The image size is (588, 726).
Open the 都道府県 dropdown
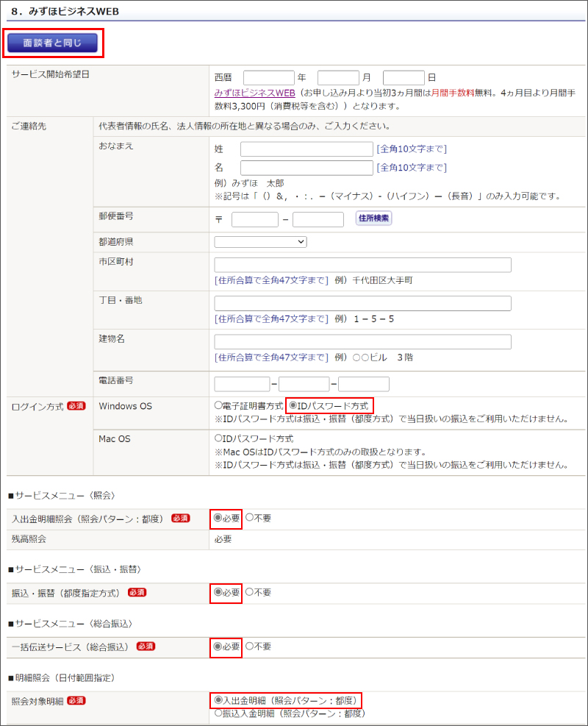point(260,242)
